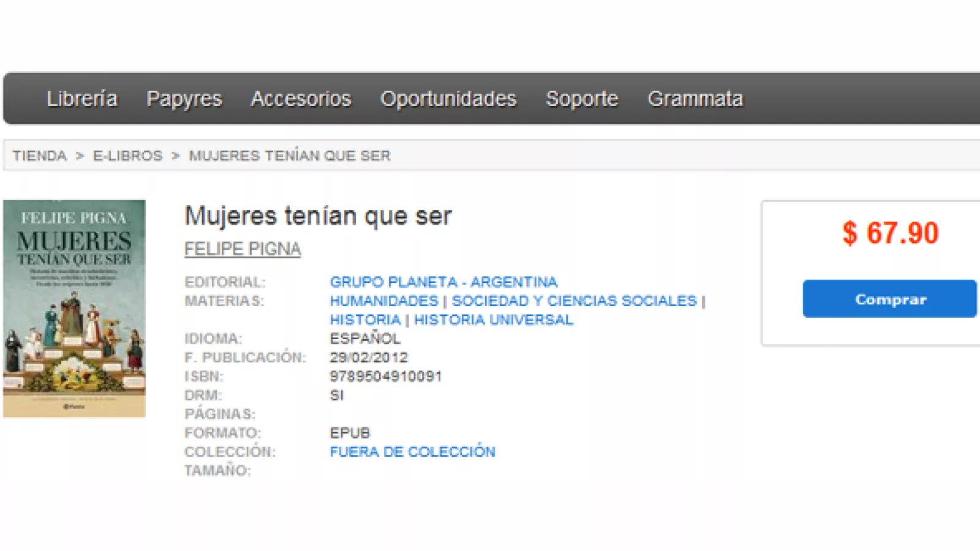
Task: Click the E-LIBROS breadcrumb link
Action: tap(127, 156)
